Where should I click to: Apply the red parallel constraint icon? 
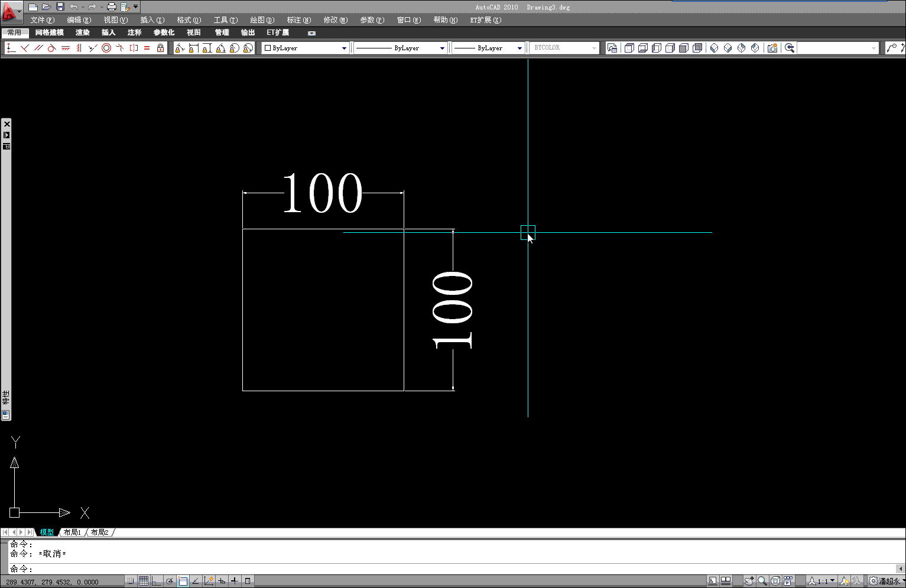pos(38,48)
